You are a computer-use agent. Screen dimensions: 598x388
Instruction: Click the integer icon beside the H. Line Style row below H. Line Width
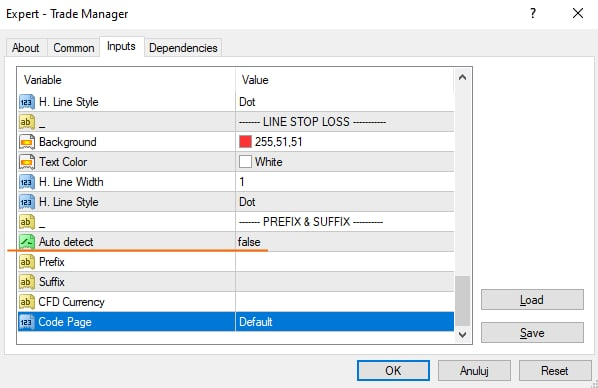point(27,202)
